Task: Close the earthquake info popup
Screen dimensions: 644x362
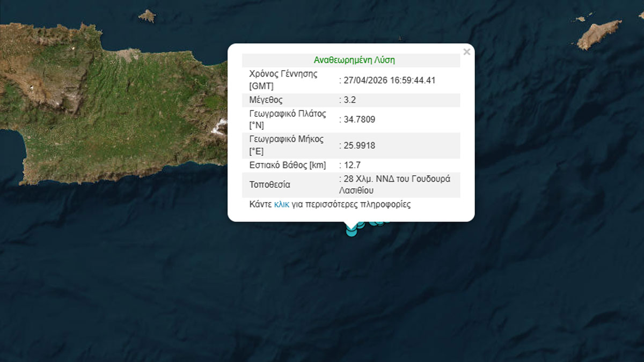Action: click(x=466, y=52)
